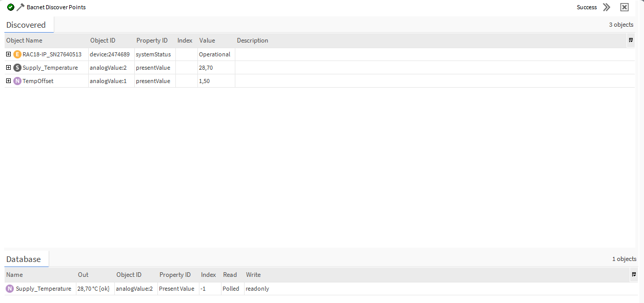This screenshot has height=303, width=644.
Task: Expand the Supply_Temperature discovered object
Action: tap(8, 68)
